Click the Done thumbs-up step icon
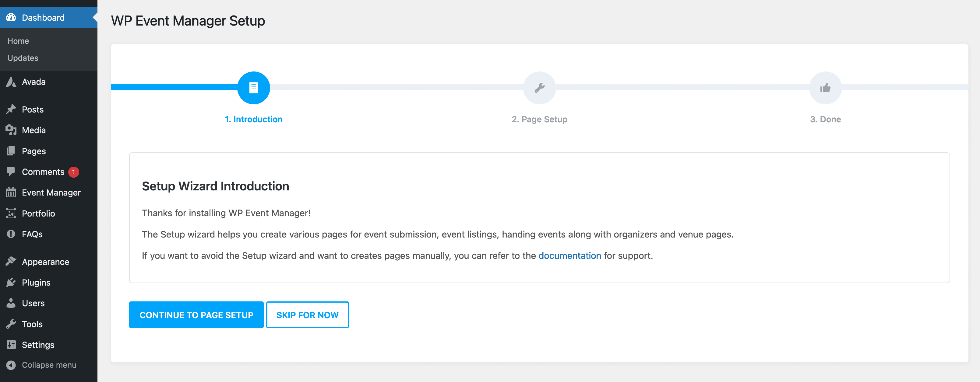This screenshot has width=980, height=382. coord(825,88)
